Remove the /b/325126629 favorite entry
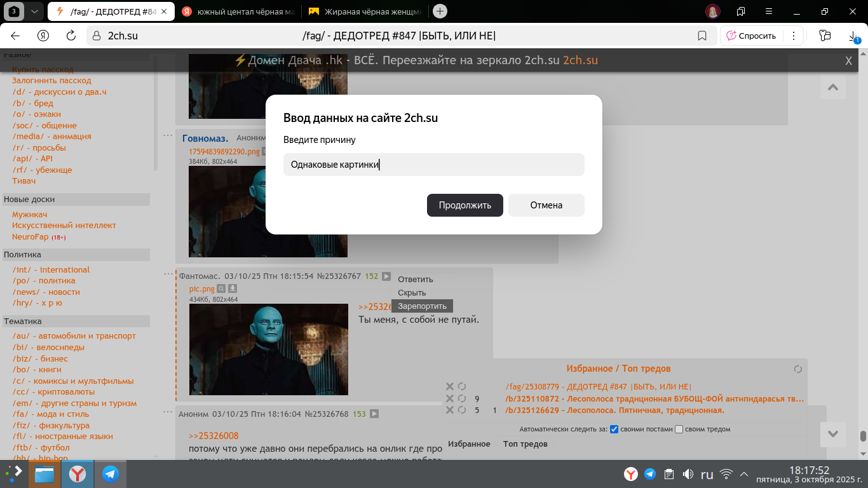The height and width of the screenshot is (488, 868). [450, 410]
